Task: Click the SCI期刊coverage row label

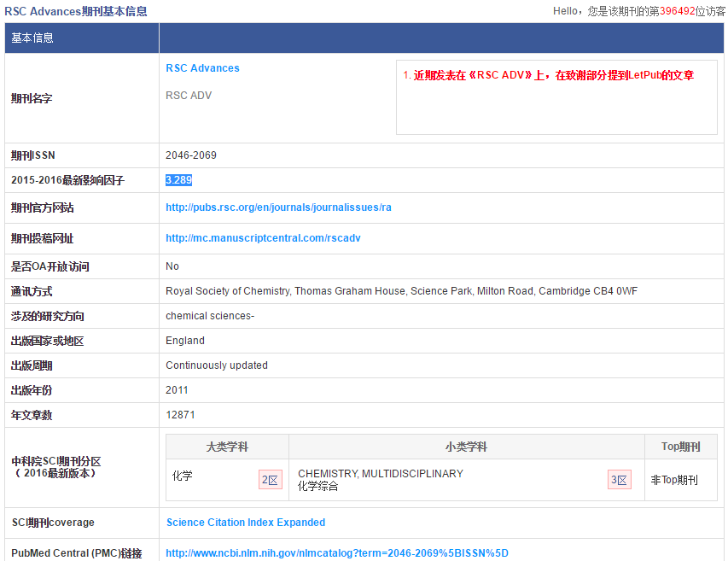Action: pyautogui.click(x=53, y=523)
